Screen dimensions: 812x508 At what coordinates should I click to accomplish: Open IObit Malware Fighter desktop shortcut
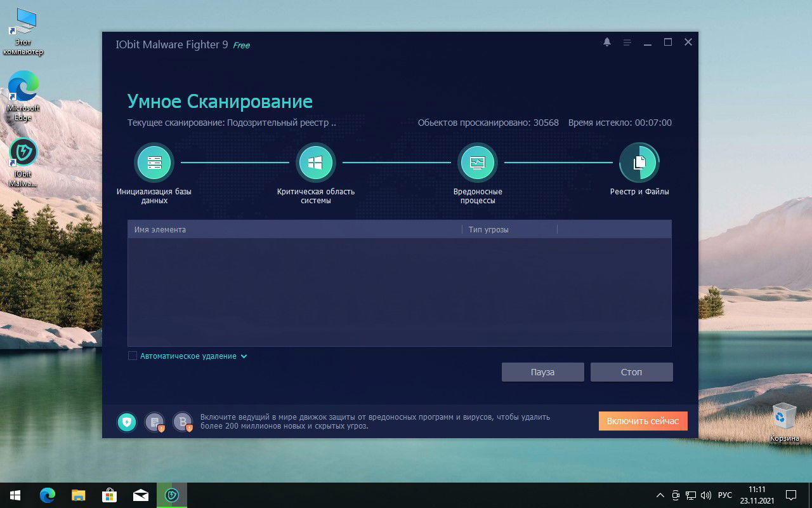pos(23,163)
